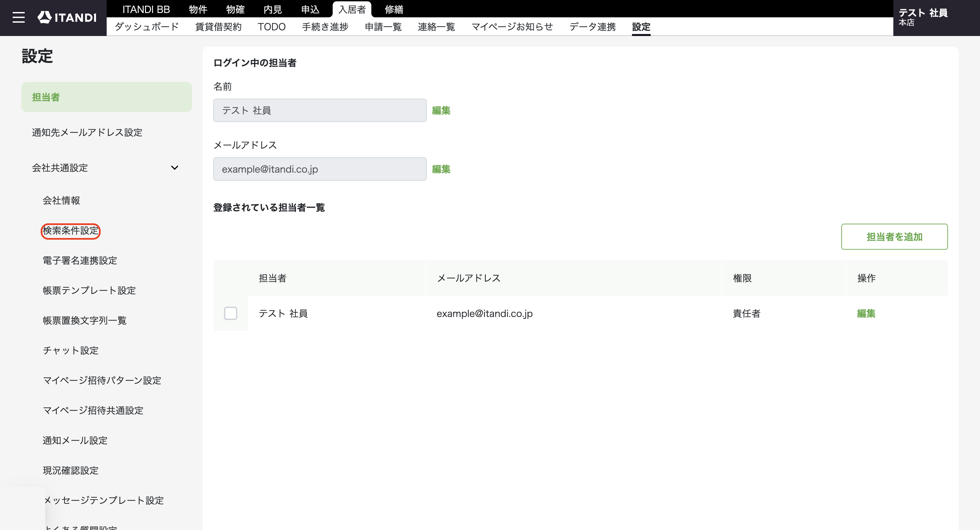Click the メールアドレス column header
The image size is (980, 530).
pyautogui.click(x=469, y=278)
